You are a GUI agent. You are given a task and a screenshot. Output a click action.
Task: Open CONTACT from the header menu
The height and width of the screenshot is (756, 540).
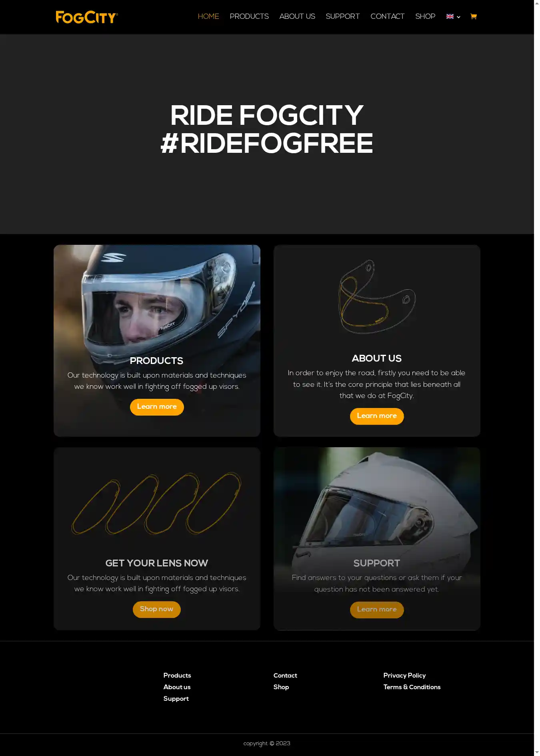[x=388, y=16]
